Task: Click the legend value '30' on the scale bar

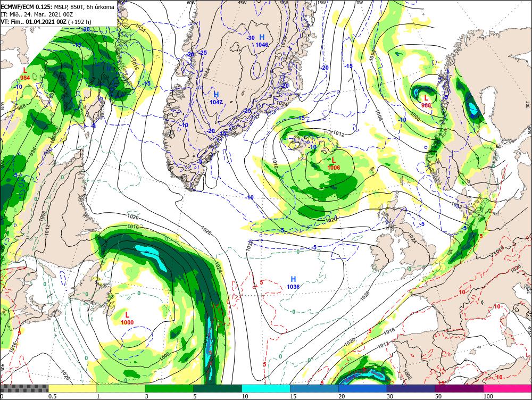Action: click(x=390, y=396)
